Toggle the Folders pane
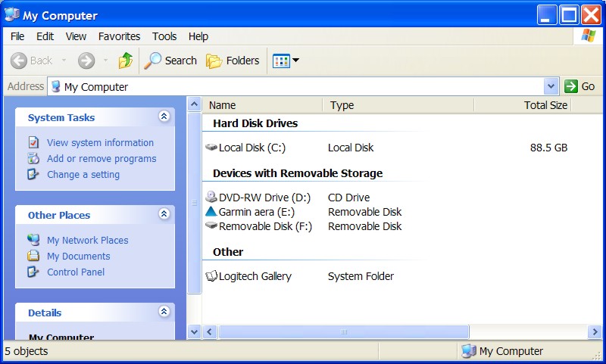Viewport: 606px width, 364px height. [x=233, y=61]
